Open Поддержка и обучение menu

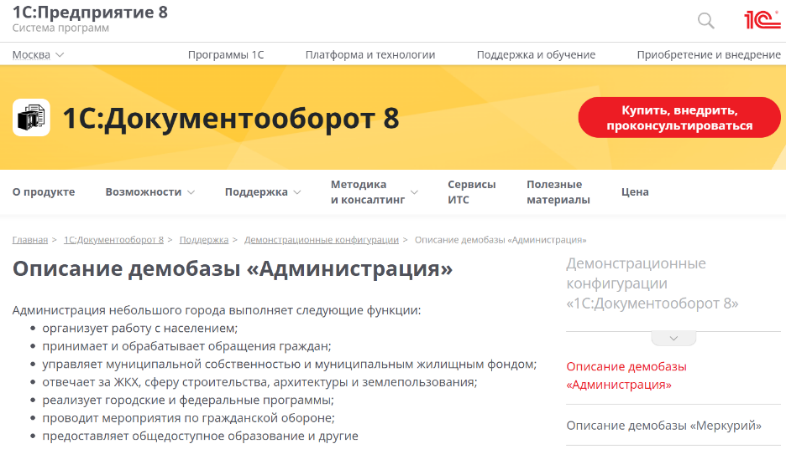(536, 55)
